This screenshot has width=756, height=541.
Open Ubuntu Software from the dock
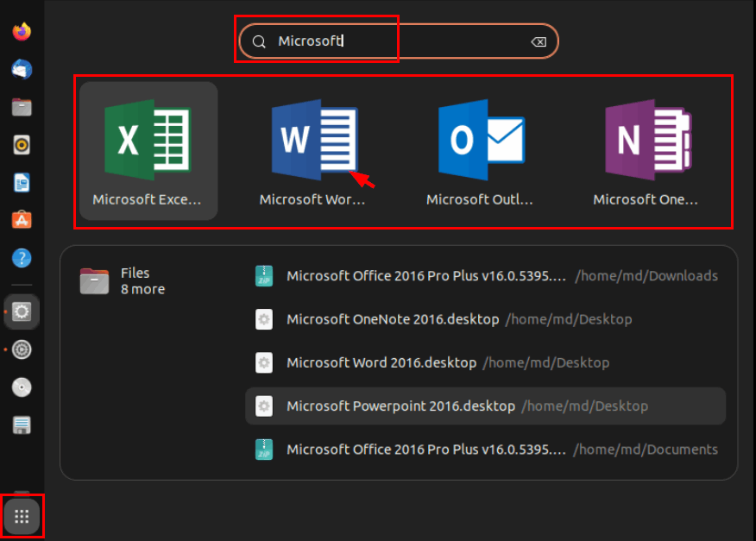pos(22,220)
